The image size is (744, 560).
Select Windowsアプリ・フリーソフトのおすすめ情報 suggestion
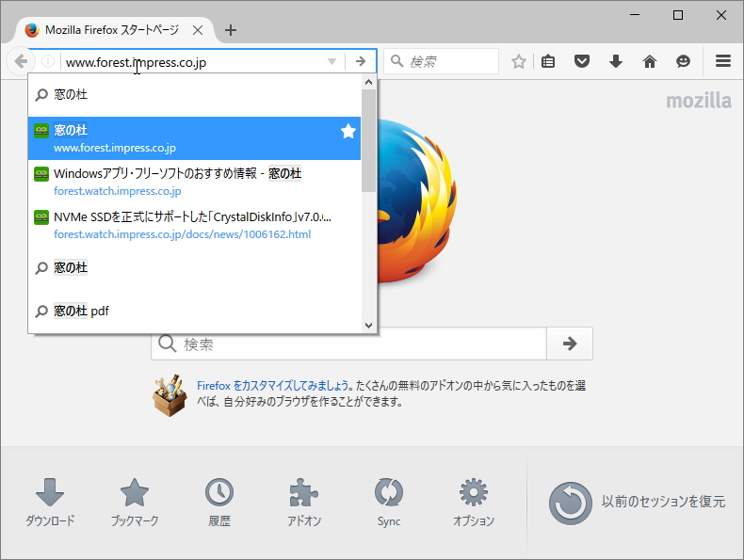pyautogui.click(x=195, y=182)
